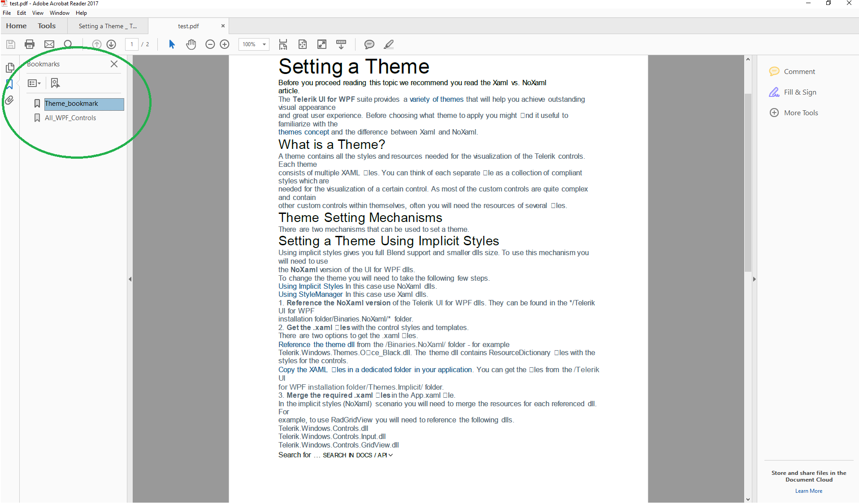Follow the Using StyleManager link
This screenshot has height=504, width=859.
(310, 295)
